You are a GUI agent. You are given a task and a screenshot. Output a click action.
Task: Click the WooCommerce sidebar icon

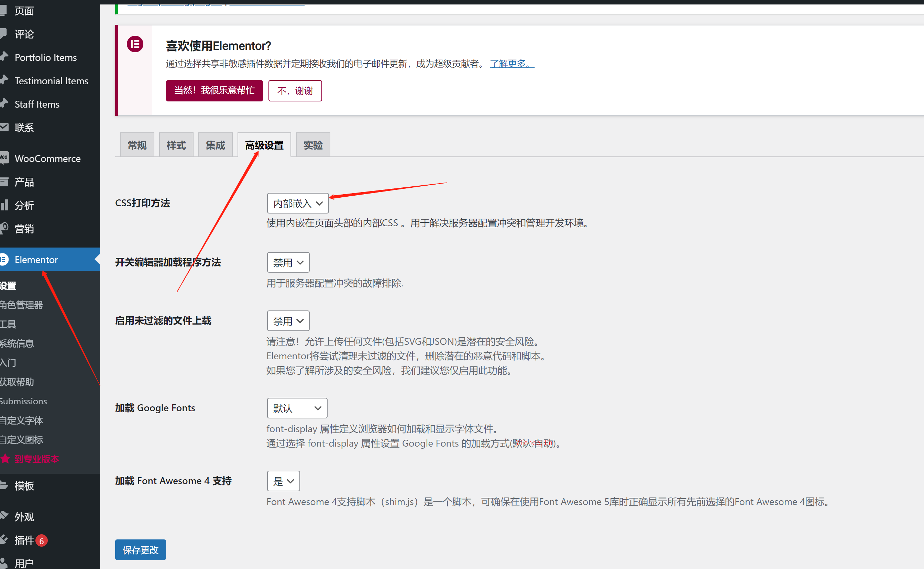click(x=4, y=158)
